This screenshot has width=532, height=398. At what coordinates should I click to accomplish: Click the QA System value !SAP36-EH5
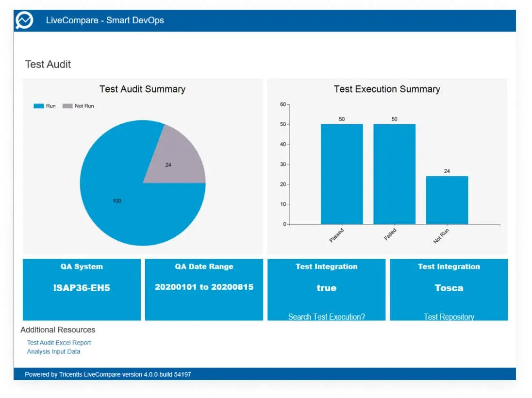pyautogui.click(x=82, y=288)
